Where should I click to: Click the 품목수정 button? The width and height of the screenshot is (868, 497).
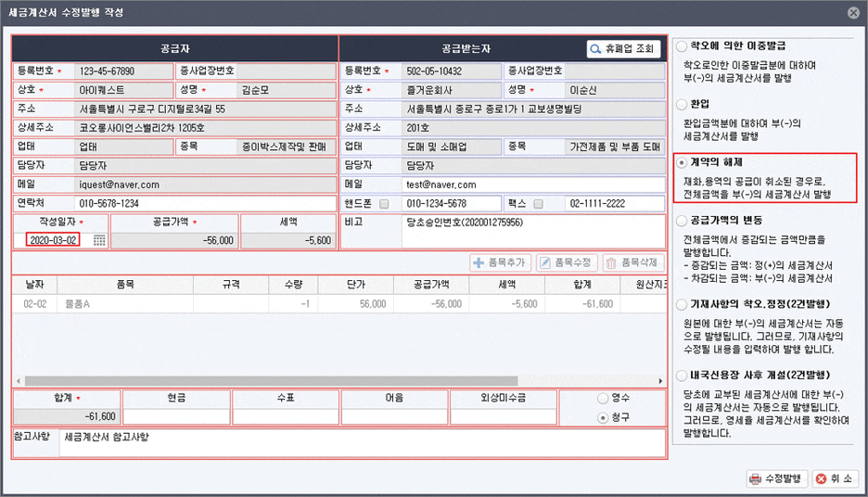click(x=567, y=262)
